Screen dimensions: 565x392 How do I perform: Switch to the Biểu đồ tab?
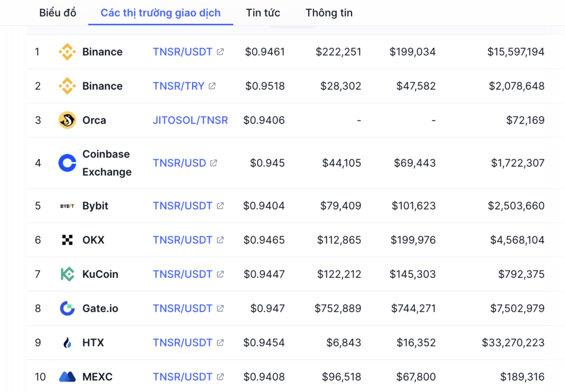[57, 13]
